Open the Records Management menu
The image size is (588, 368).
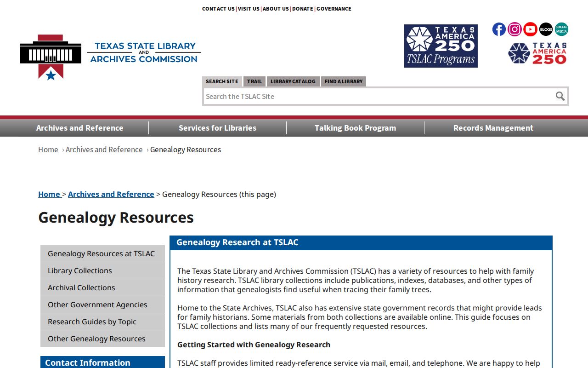point(493,128)
